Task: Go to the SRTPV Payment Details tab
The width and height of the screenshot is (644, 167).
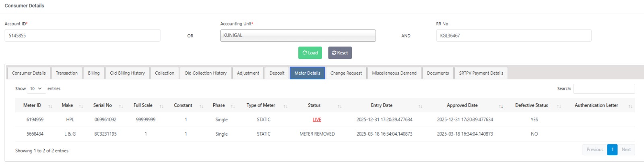Action: [481, 73]
